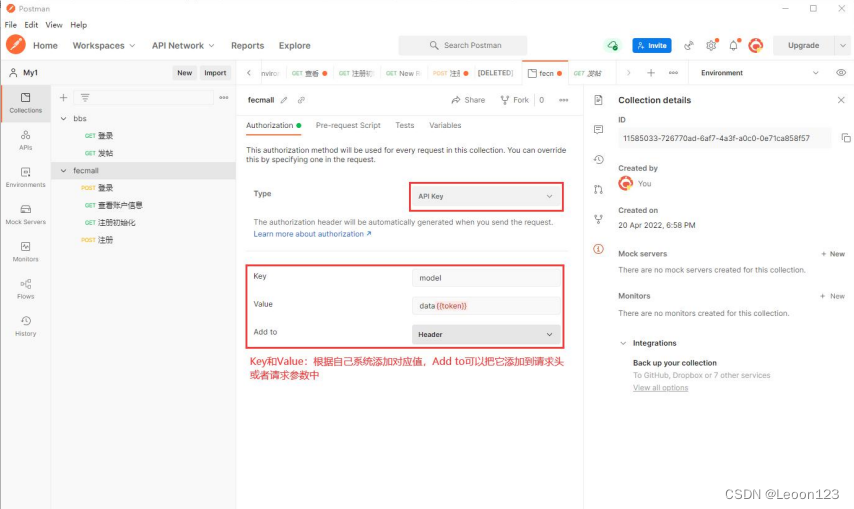This screenshot has height=509, width=854.
Task: Open the authorization Type API Key dropdown
Action: tap(485, 196)
